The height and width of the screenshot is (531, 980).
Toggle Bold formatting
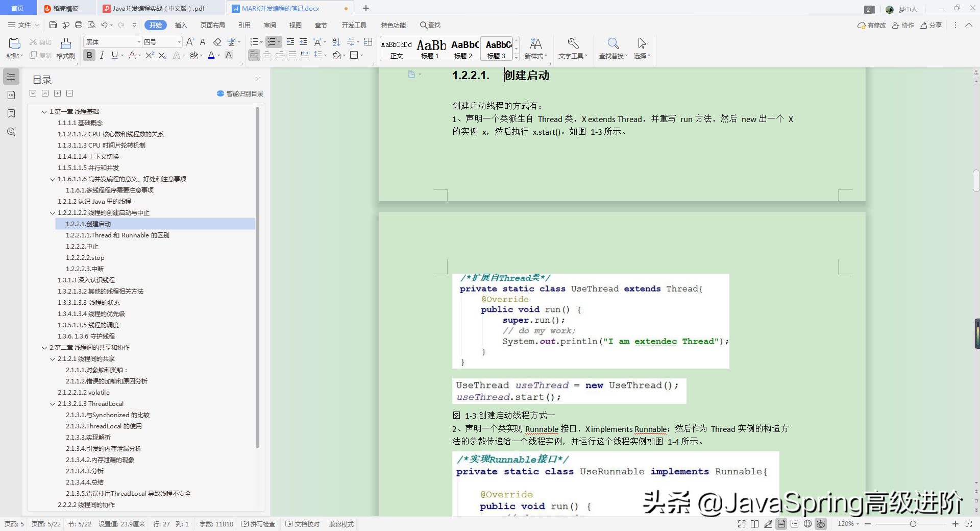[x=89, y=55]
